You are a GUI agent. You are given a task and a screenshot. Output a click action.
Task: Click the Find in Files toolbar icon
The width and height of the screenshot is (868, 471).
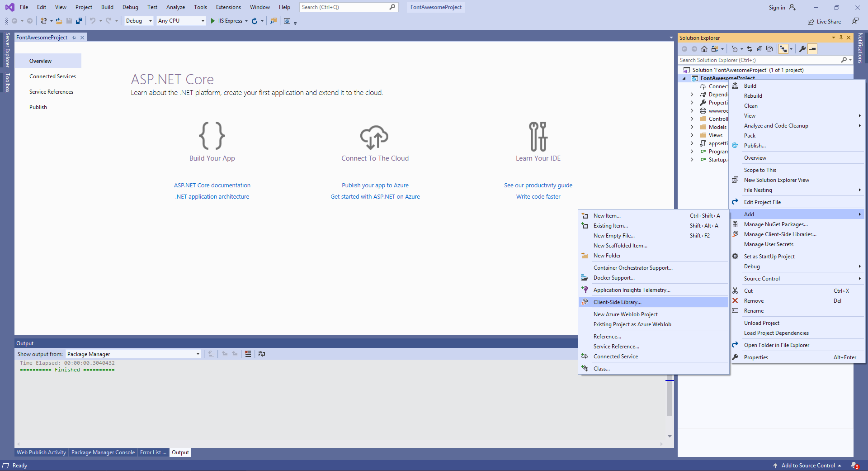click(x=274, y=21)
